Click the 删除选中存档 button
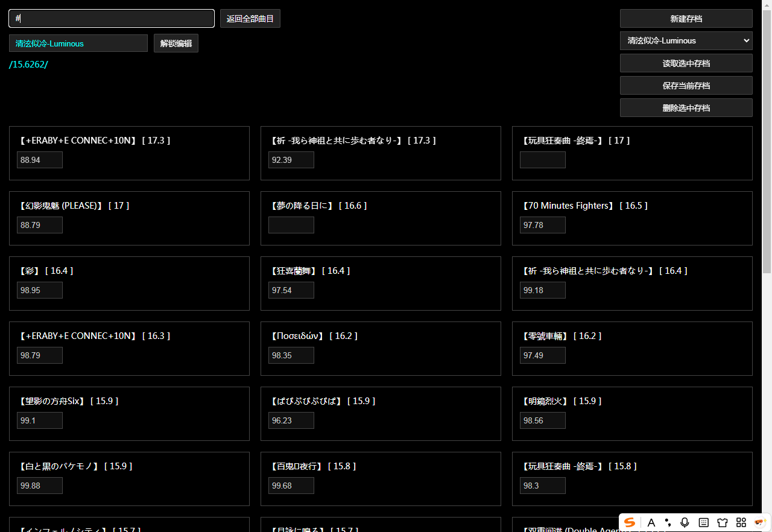 (686, 108)
